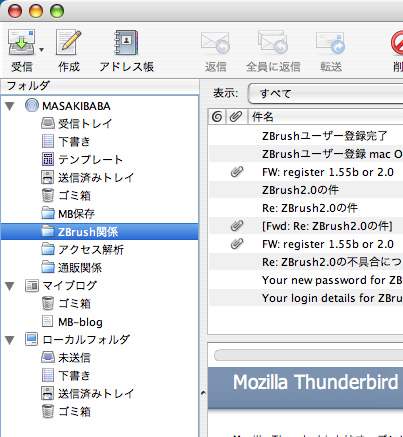Open the 表示 すべて view dropdown

point(326,94)
